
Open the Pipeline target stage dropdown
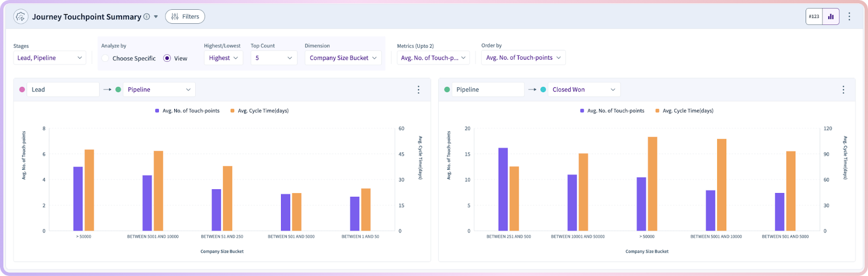(x=159, y=89)
